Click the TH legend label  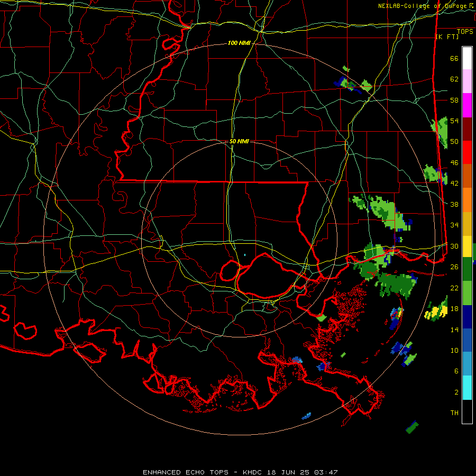(454, 413)
